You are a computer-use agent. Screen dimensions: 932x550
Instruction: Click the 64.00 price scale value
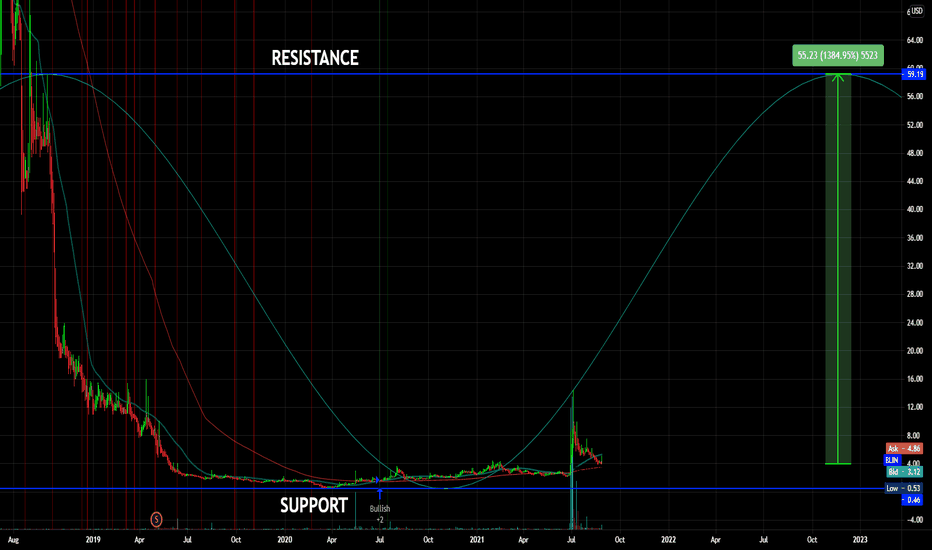point(915,40)
